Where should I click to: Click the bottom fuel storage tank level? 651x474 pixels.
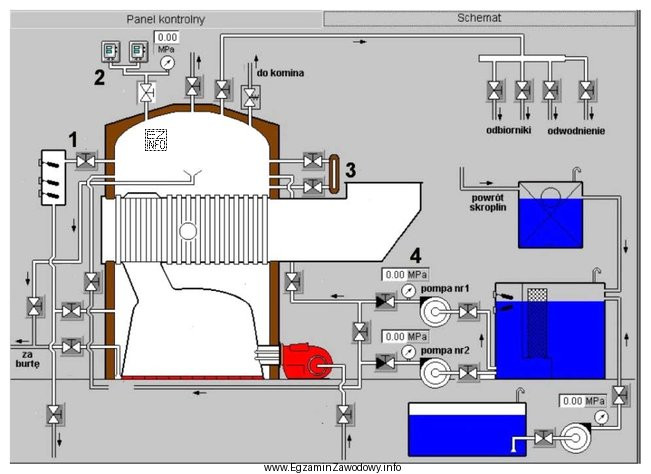pos(466,430)
